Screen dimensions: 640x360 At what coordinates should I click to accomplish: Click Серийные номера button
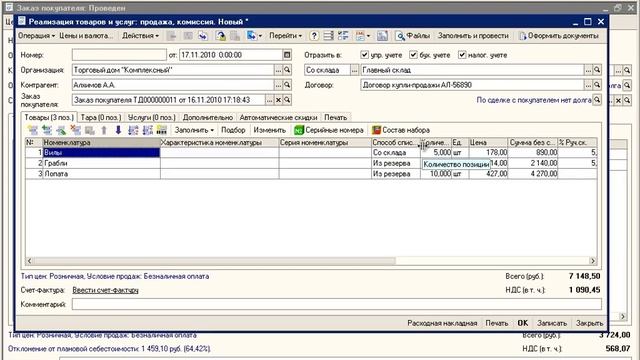pyautogui.click(x=329, y=130)
